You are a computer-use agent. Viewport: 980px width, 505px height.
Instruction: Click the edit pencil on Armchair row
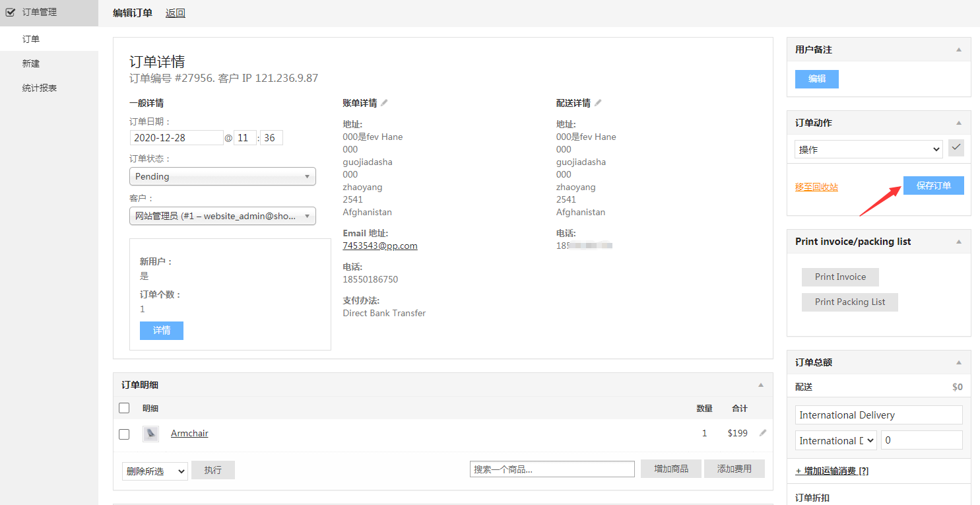tap(763, 433)
